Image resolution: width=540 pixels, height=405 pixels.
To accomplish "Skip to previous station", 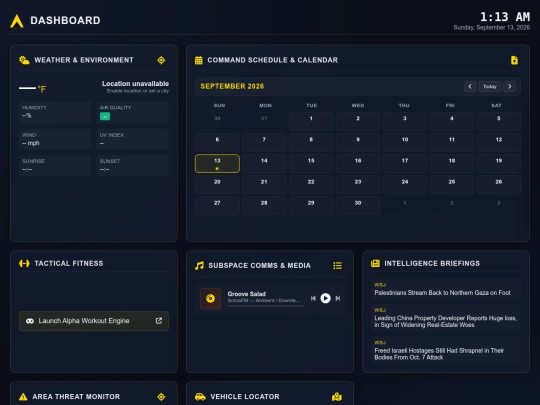I will [x=313, y=298].
